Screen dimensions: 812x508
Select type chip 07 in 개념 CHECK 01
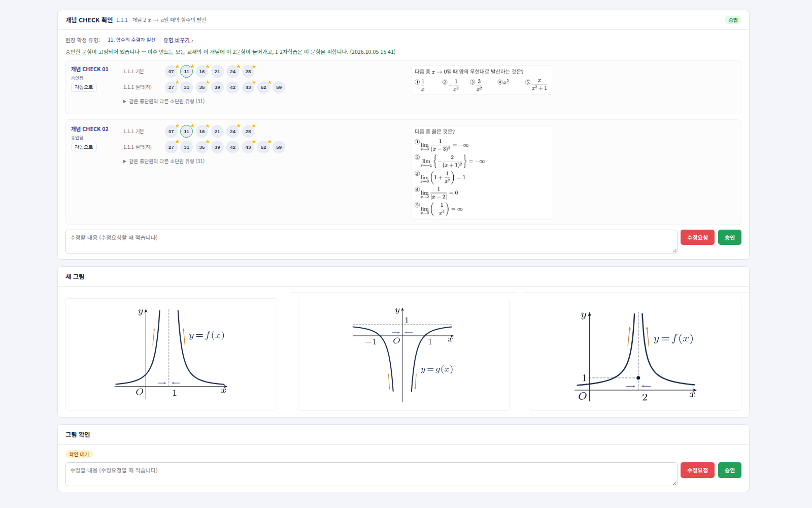(171, 72)
